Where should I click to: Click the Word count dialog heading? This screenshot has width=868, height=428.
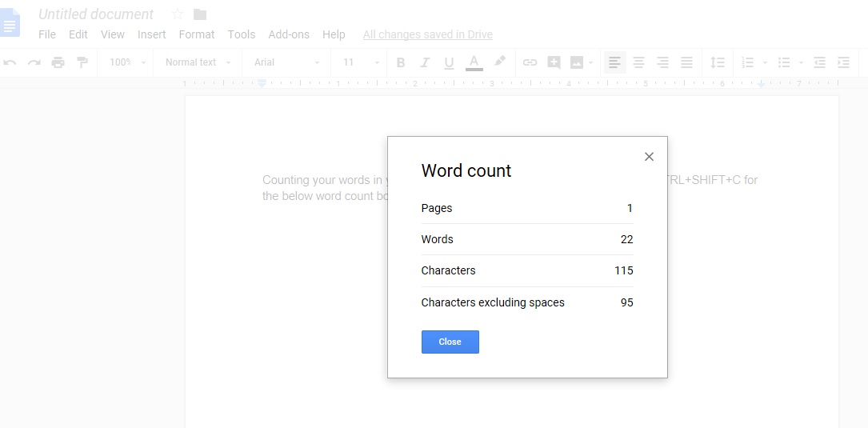(x=466, y=170)
